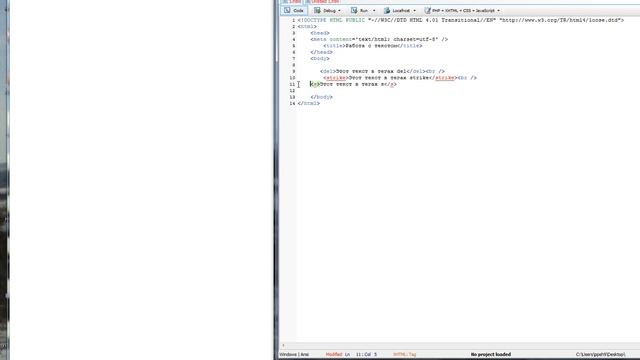Click the opening body tag on line 7
Viewport: 640px width, 360px height.
(320, 58)
